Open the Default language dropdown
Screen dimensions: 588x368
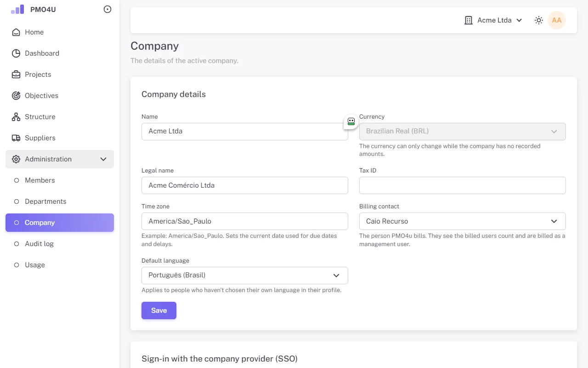point(244,276)
